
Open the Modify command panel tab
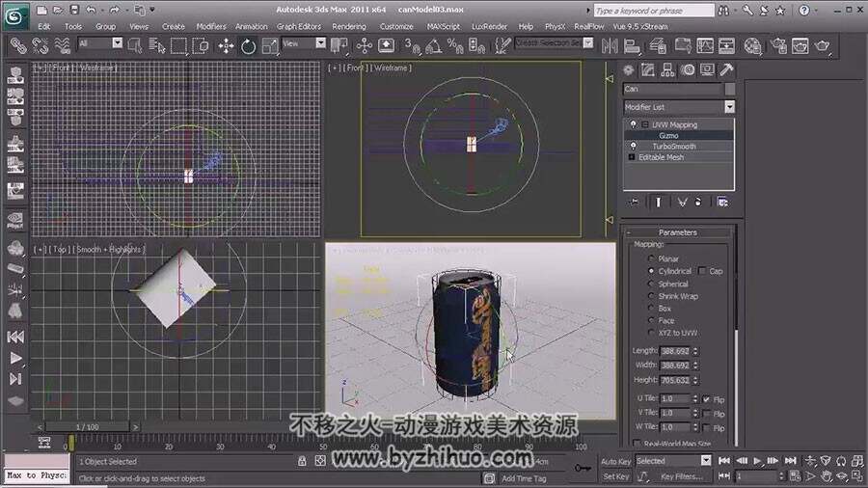(648, 70)
